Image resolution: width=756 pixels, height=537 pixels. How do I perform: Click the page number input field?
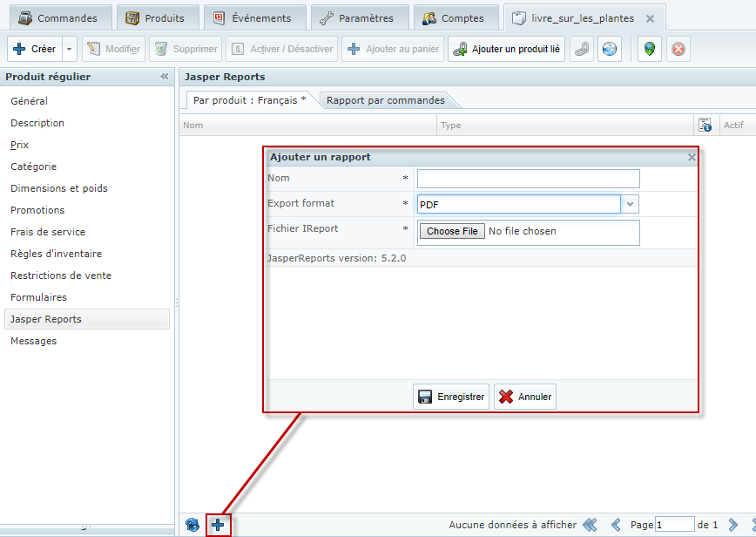pos(674,525)
